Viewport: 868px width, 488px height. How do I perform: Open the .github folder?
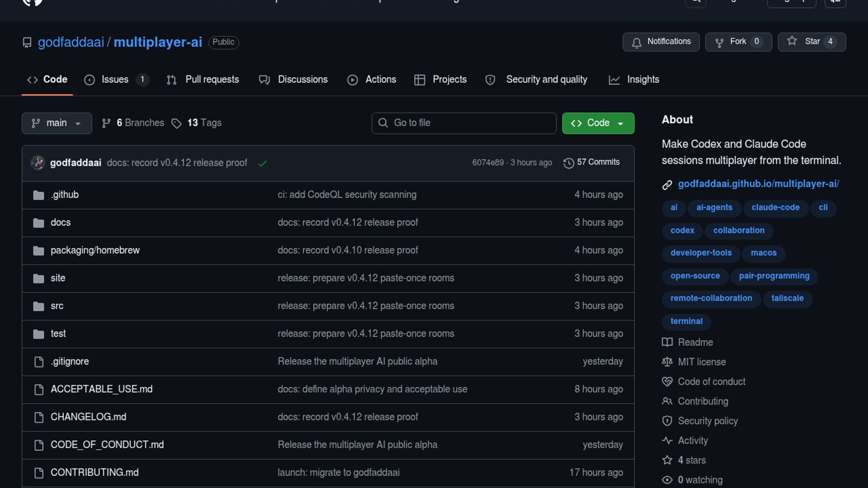[x=65, y=195]
